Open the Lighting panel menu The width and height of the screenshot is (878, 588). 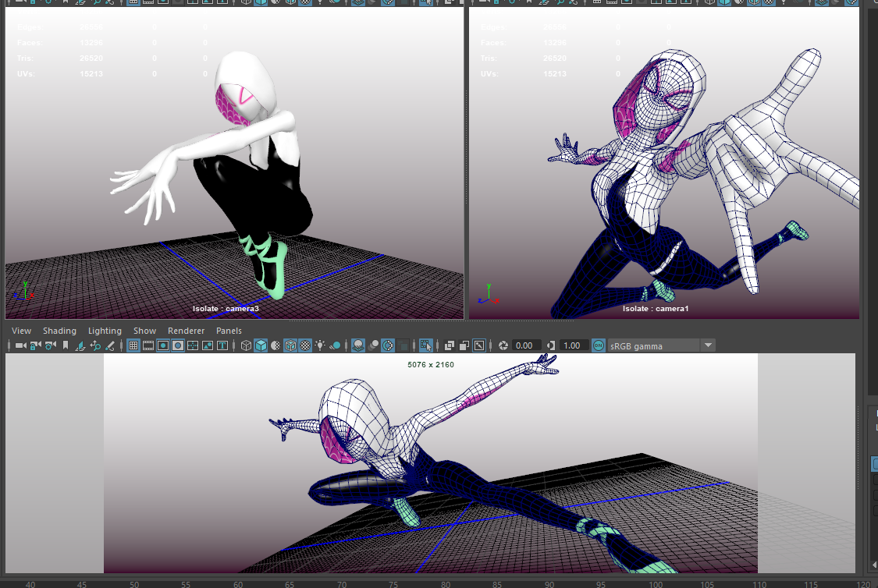tap(105, 331)
